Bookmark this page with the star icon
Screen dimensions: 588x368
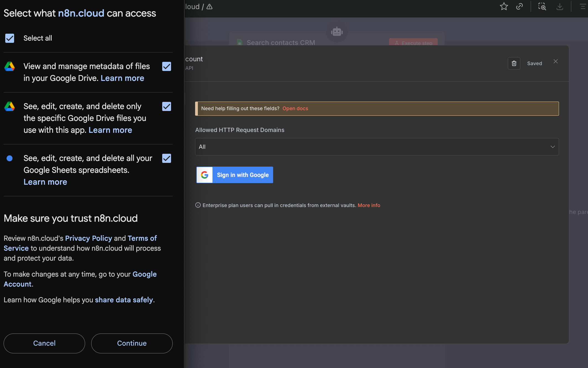504,6
